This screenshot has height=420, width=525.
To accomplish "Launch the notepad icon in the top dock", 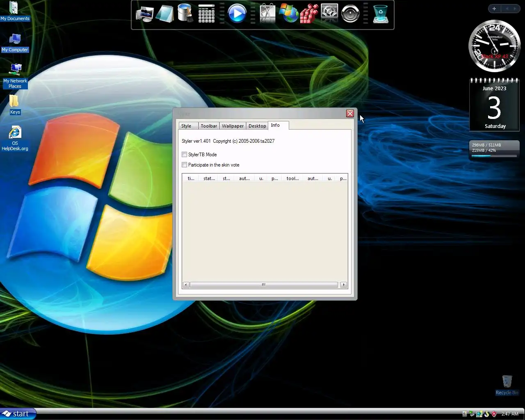I will click(164, 14).
